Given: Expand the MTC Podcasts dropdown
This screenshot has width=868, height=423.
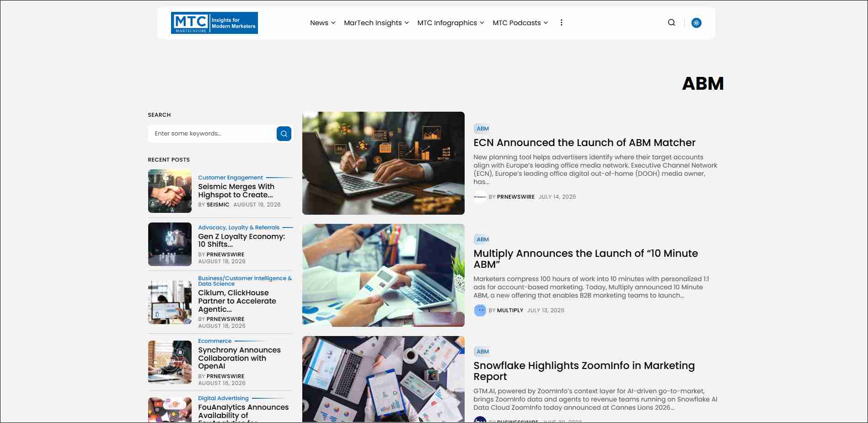Looking at the screenshot, I should coord(520,23).
